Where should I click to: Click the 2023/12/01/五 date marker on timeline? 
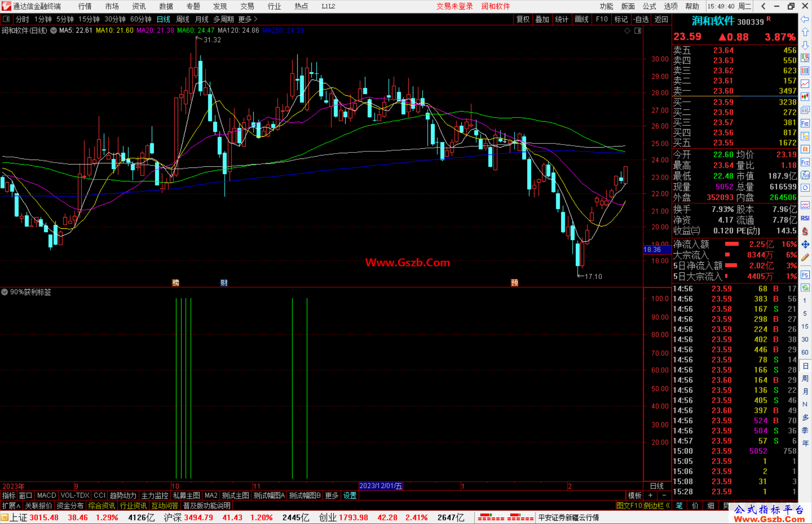pyautogui.click(x=381, y=486)
